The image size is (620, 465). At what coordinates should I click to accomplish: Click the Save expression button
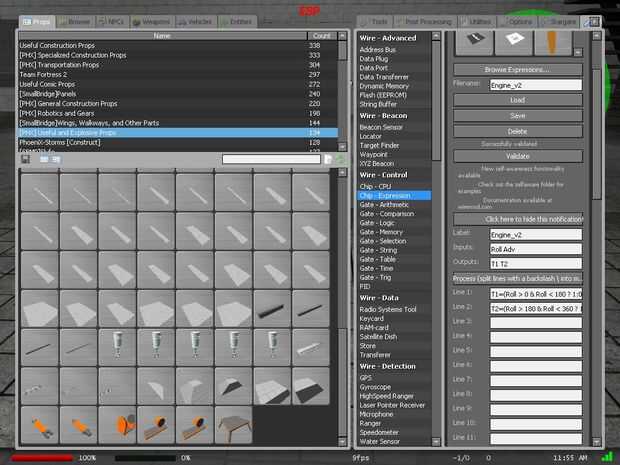518,115
